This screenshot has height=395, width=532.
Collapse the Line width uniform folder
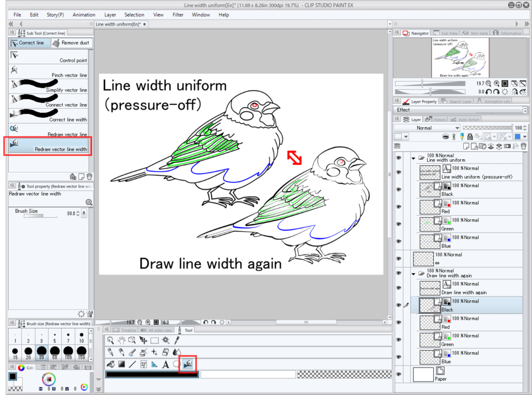coord(413,158)
